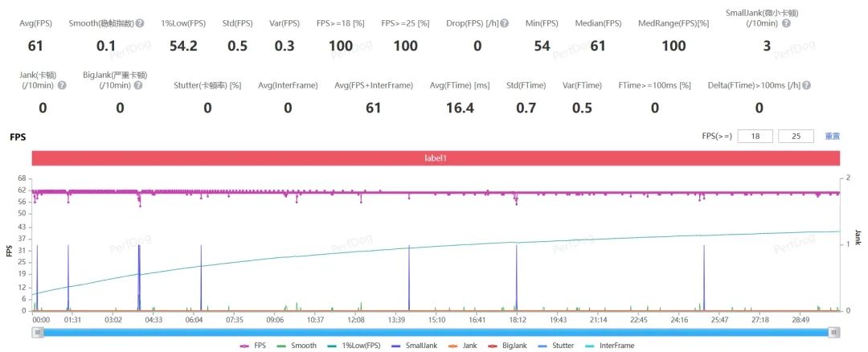This screenshot has height=352, width=868.
Task: Click the FPS threshold field showing 18
Action: point(755,136)
